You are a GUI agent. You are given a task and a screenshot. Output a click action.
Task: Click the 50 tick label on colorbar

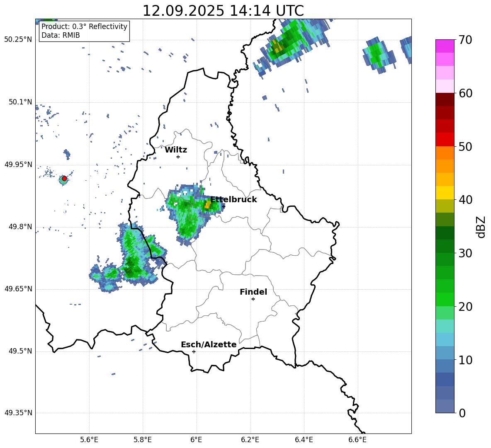[465, 147]
